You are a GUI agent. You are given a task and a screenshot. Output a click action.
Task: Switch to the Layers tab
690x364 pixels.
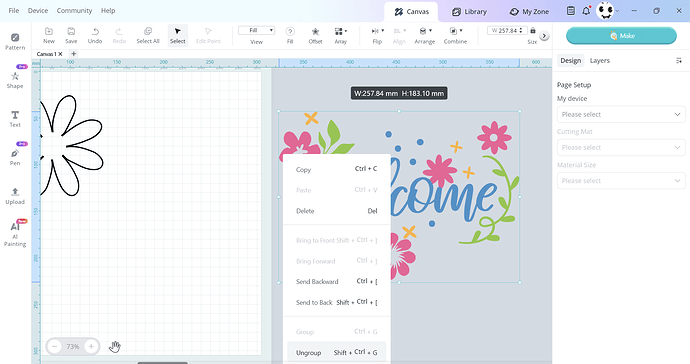(x=599, y=61)
